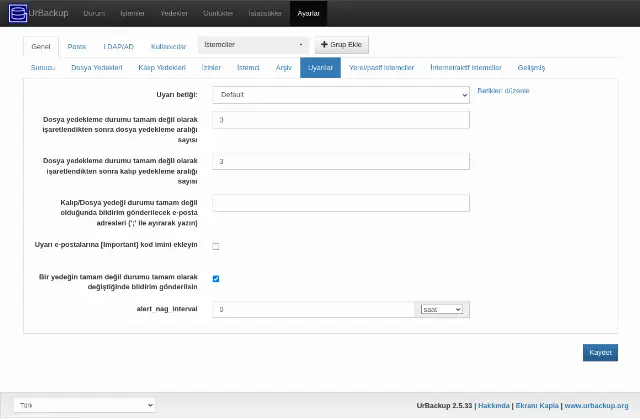
Task: Open the Sunucu settings sub-tab
Action: tap(43, 68)
